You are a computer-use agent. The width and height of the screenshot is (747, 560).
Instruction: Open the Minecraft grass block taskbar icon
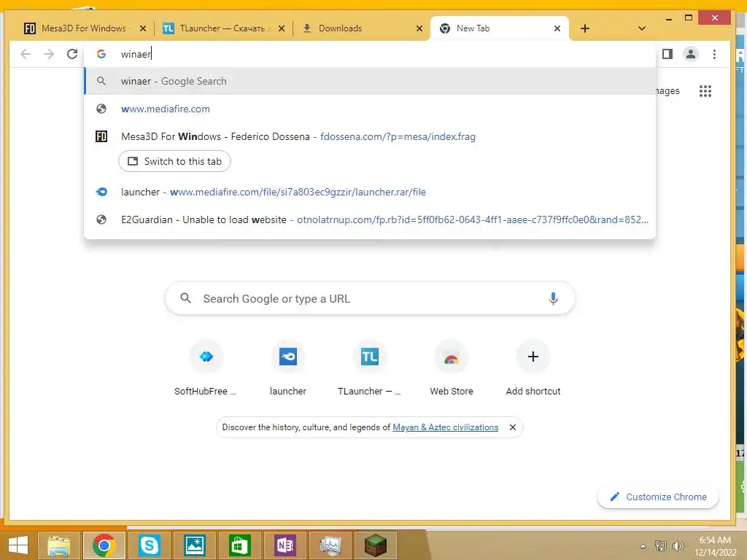click(x=376, y=545)
